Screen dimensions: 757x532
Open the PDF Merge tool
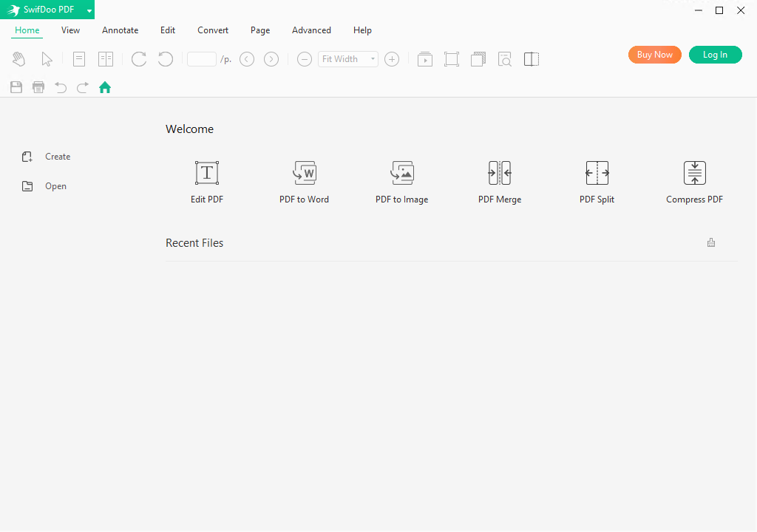click(500, 183)
